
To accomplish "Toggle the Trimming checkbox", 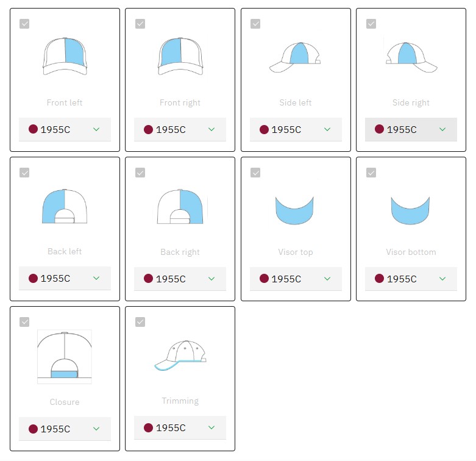I will 140,322.
